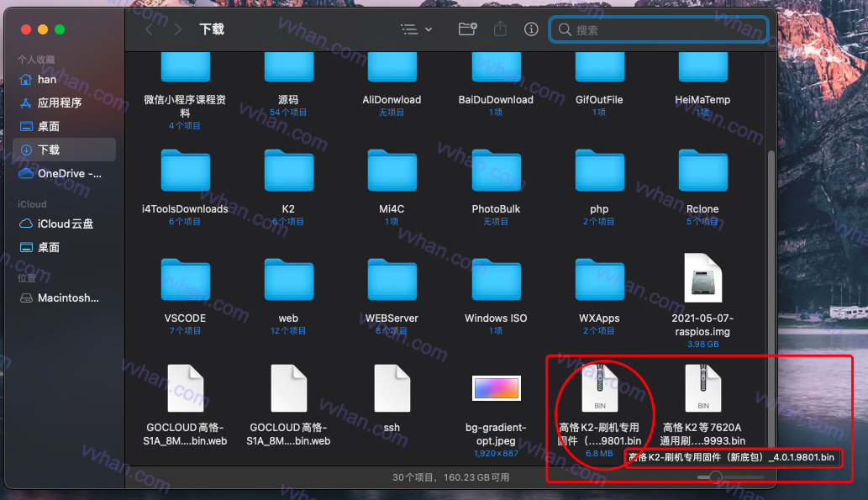The image size is (868, 500).
Task: Click the 3.98 GB size label
Action: [x=703, y=344]
